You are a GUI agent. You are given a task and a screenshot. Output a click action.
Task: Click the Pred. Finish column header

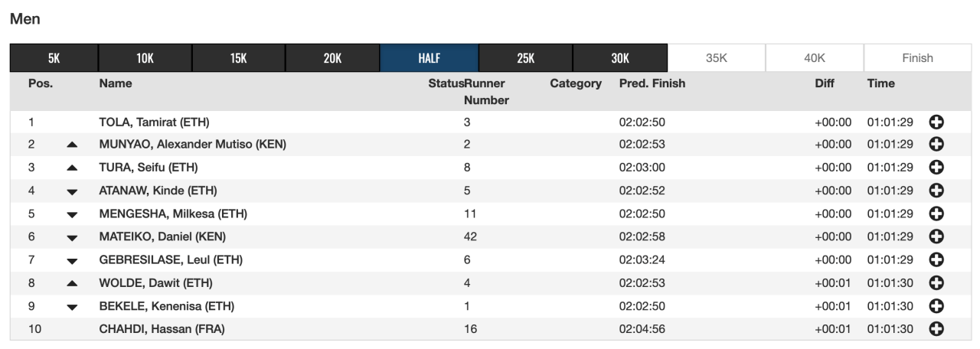[652, 83]
